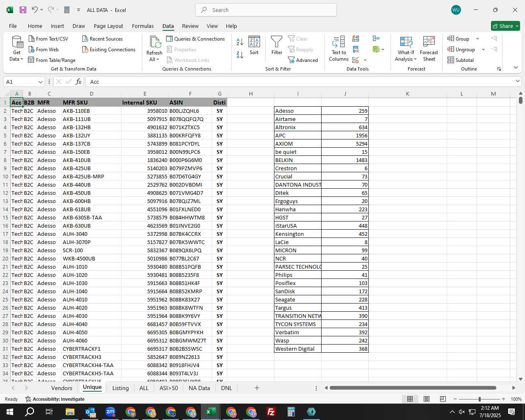The width and height of the screenshot is (525, 420).
Task: Sort A to Z ascending
Action: pyautogui.click(x=240, y=42)
